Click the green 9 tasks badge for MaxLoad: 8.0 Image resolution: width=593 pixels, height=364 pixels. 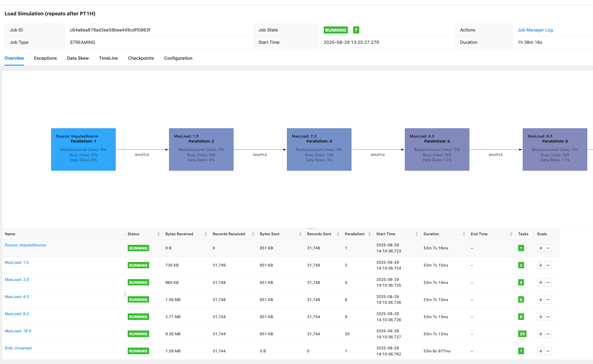(521, 317)
